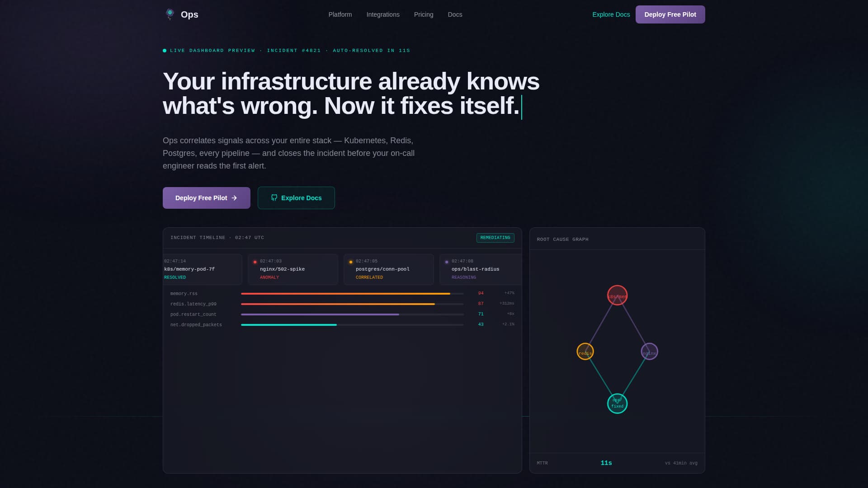This screenshot has width=868, height=488.
Task: Click the MTTR label
Action: 542,463
